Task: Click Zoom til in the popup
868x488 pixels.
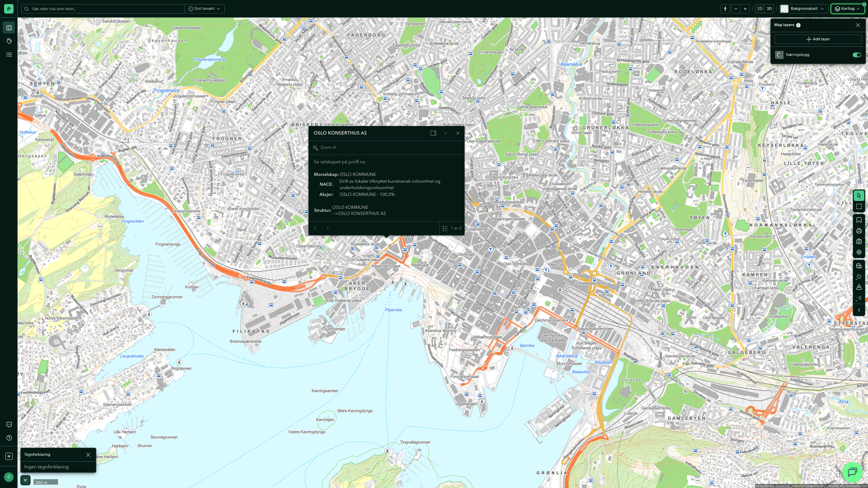Action: (x=324, y=148)
